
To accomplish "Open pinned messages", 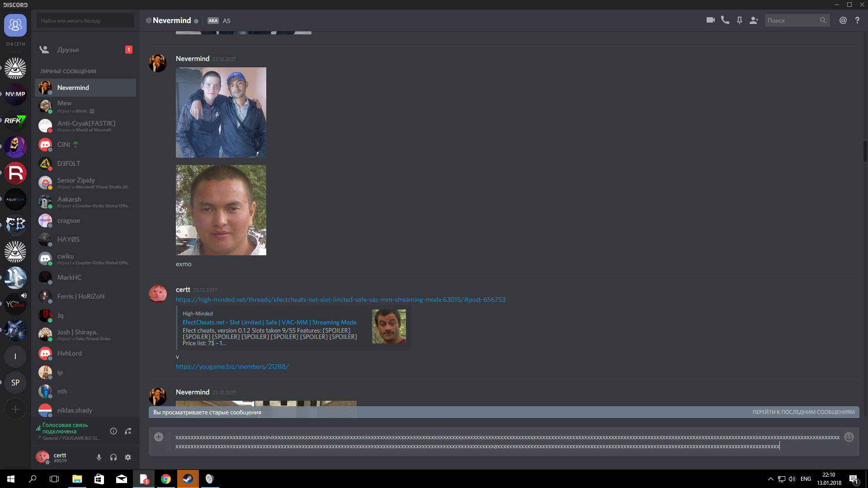I will tap(739, 20).
